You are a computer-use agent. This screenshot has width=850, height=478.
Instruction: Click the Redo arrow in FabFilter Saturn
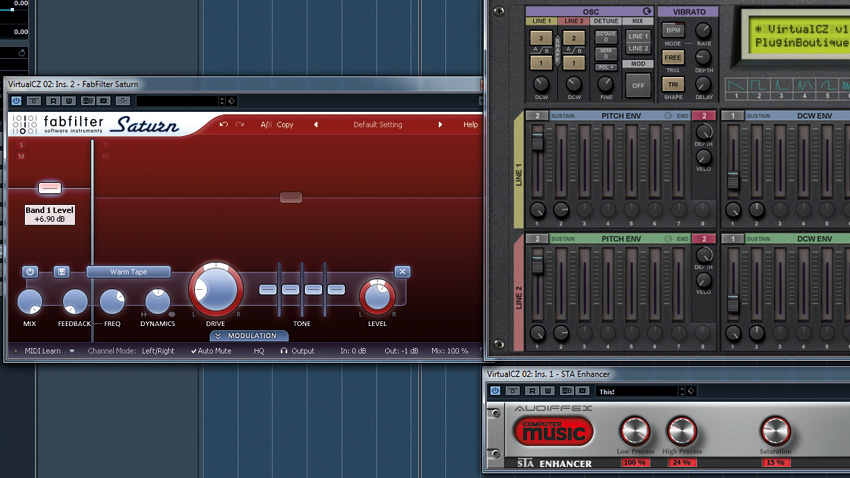pyautogui.click(x=240, y=125)
